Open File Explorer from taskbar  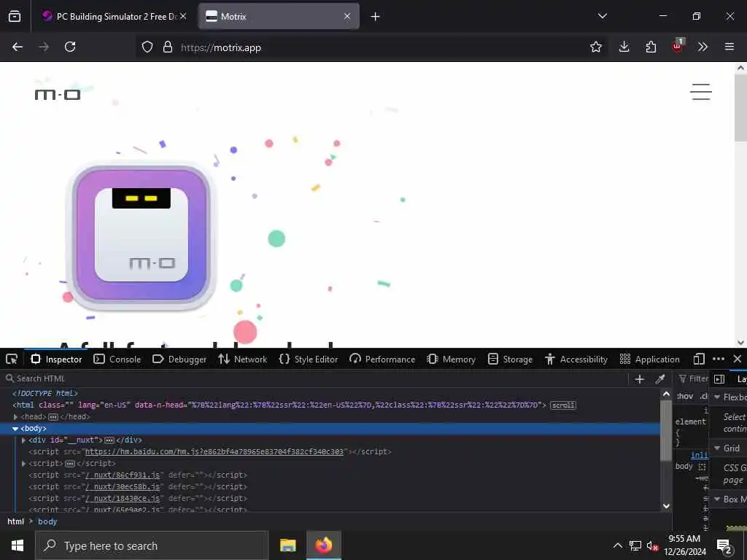pos(287,545)
